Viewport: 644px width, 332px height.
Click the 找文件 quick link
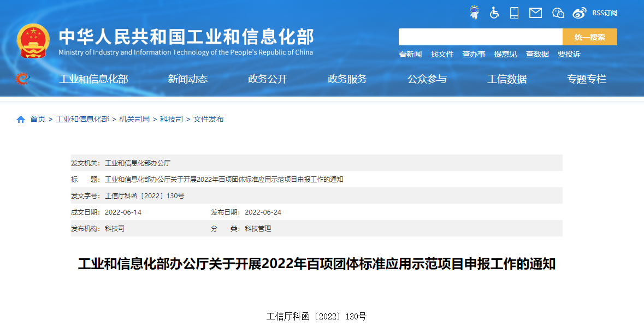[x=442, y=54]
